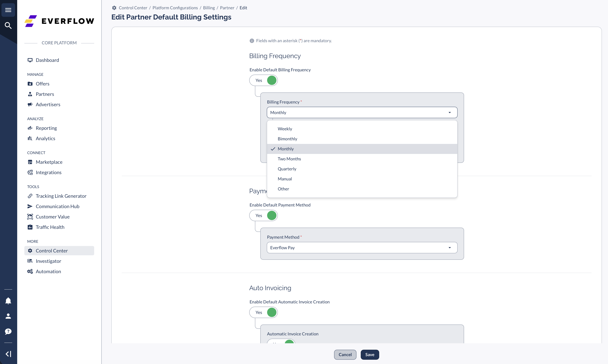The image size is (608, 364).
Task: Click the Tracking Link Generator icon
Action: pyautogui.click(x=30, y=196)
